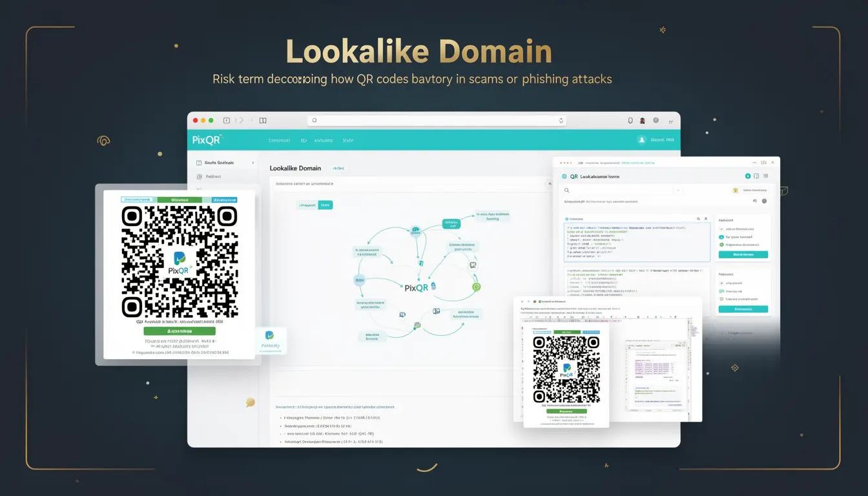The height and width of the screenshot is (496, 868).
Task: Select the lock icon beside the PixQR diagram node
Action: pos(434,285)
